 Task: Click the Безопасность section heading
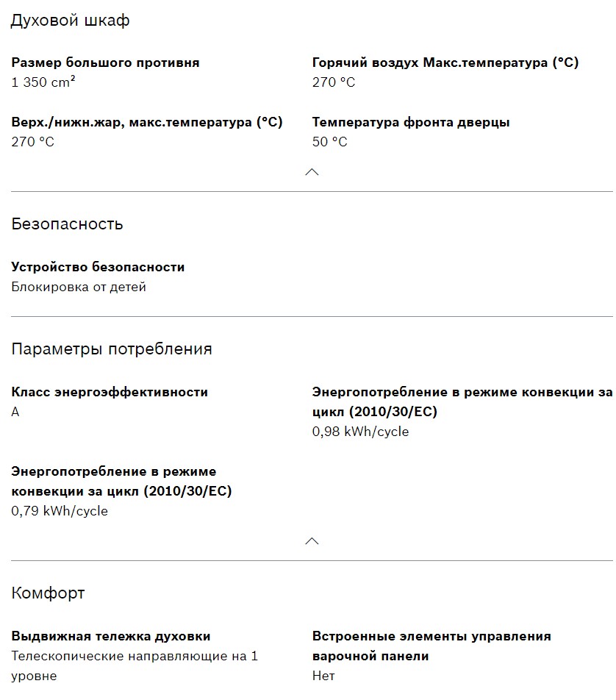pos(67,224)
